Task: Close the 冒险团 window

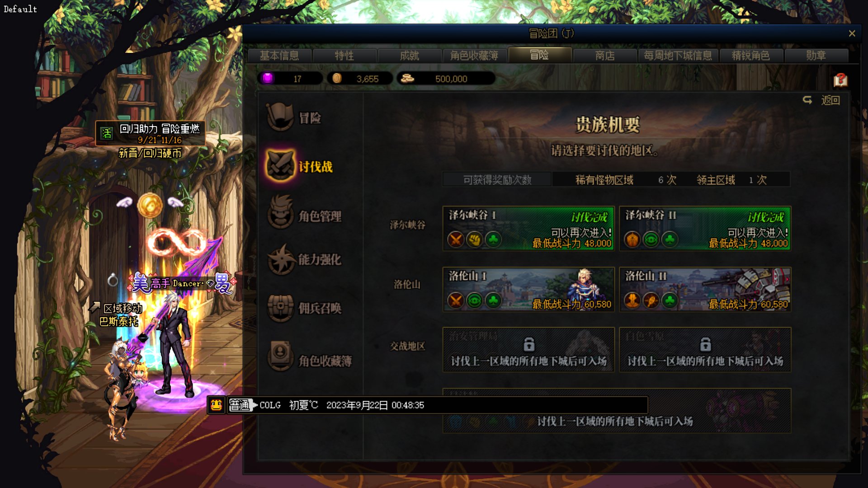Action: pyautogui.click(x=852, y=33)
